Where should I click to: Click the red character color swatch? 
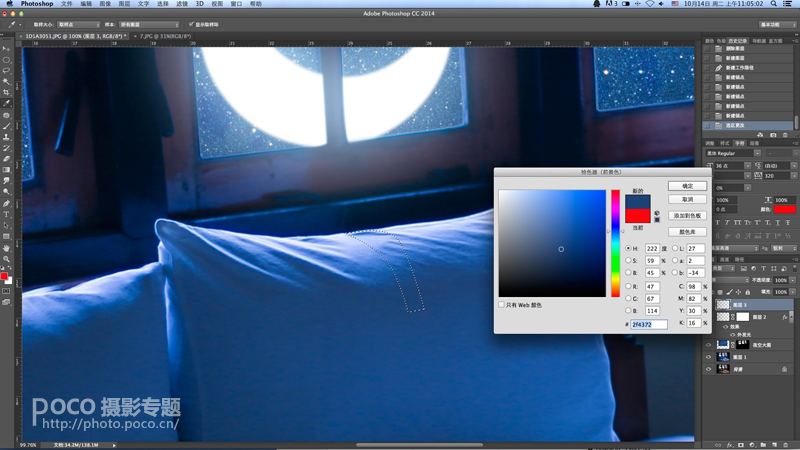click(x=785, y=209)
